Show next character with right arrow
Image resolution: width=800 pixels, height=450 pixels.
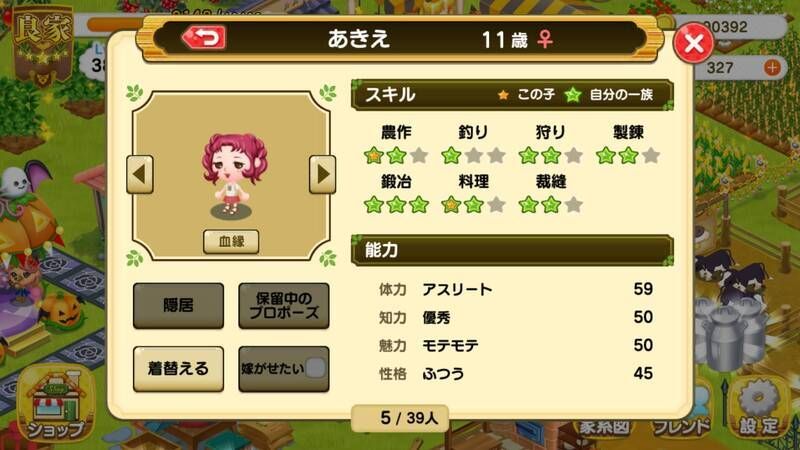tap(322, 174)
